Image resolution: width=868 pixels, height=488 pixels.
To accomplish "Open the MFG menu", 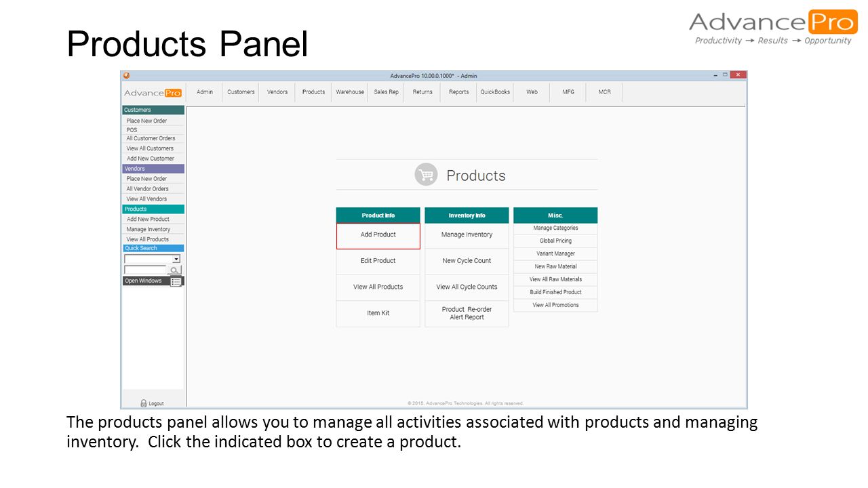I will pyautogui.click(x=568, y=92).
